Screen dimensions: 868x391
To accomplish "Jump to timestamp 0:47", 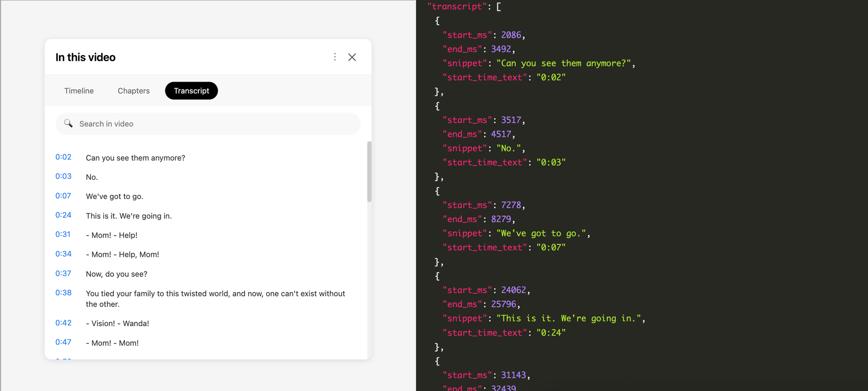I will (x=63, y=342).
